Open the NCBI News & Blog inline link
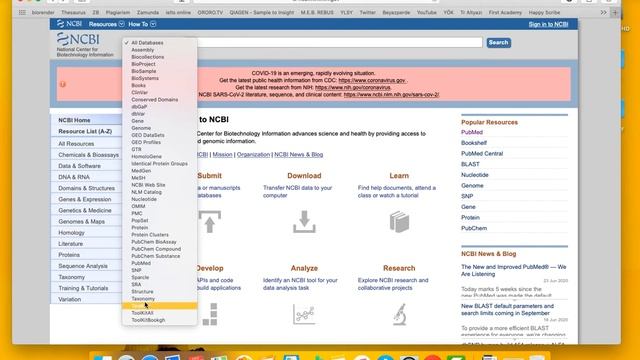640x360 pixels. 298,155
